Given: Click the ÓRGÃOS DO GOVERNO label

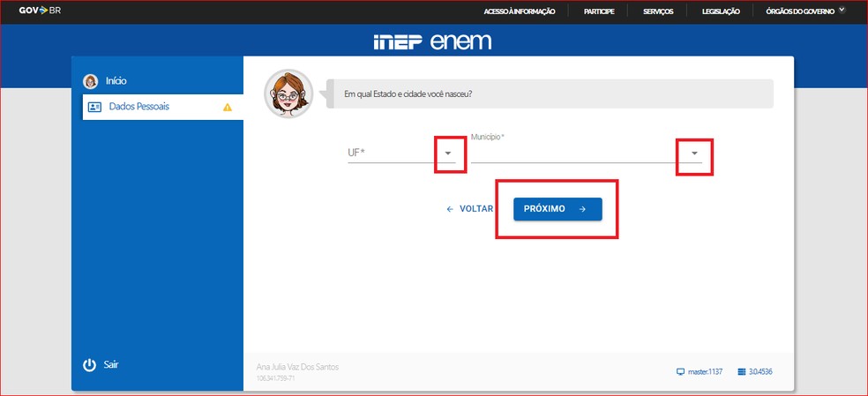Looking at the screenshot, I should click(800, 11).
